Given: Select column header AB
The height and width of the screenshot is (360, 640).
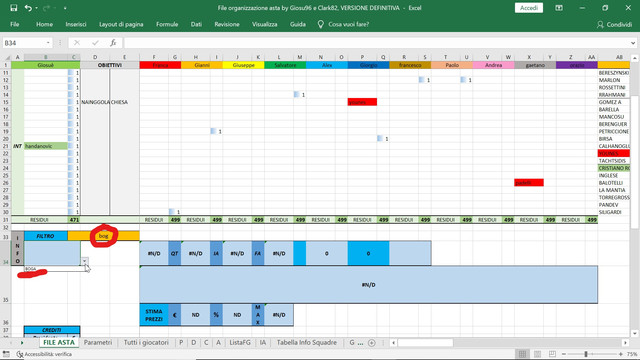Looking at the screenshot, I should (619, 57).
